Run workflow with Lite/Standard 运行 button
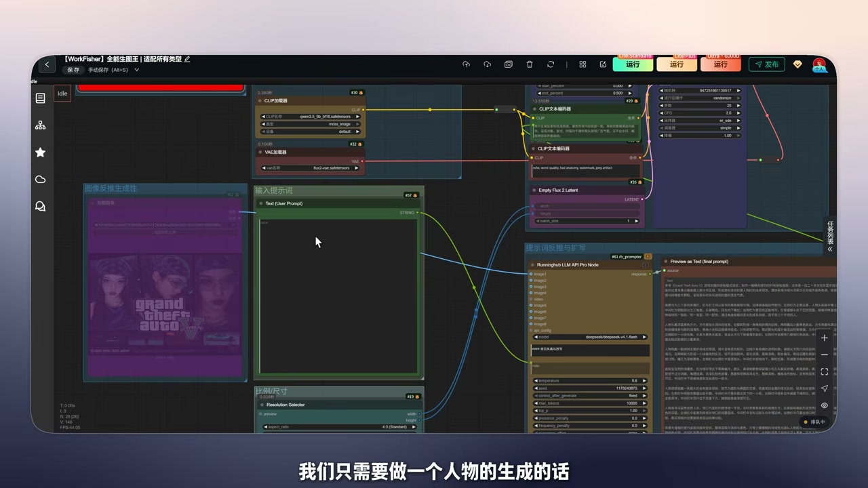 pyautogui.click(x=633, y=64)
